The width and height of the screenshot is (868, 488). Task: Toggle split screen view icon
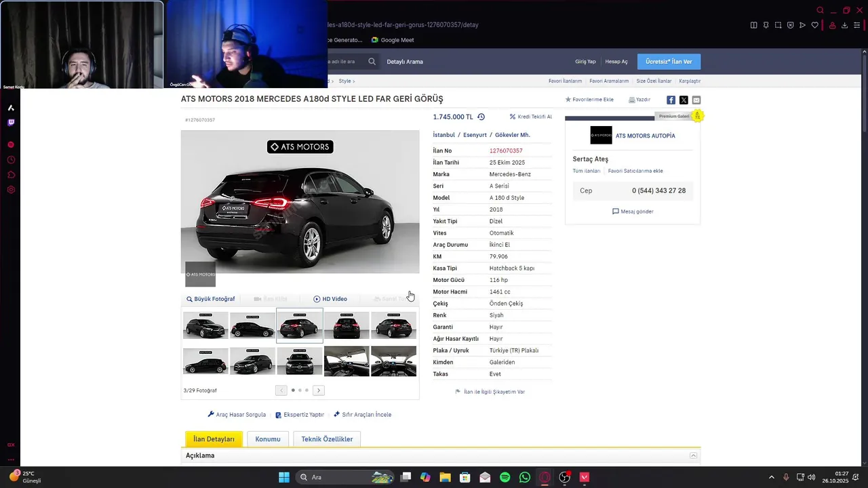tap(753, 25)
